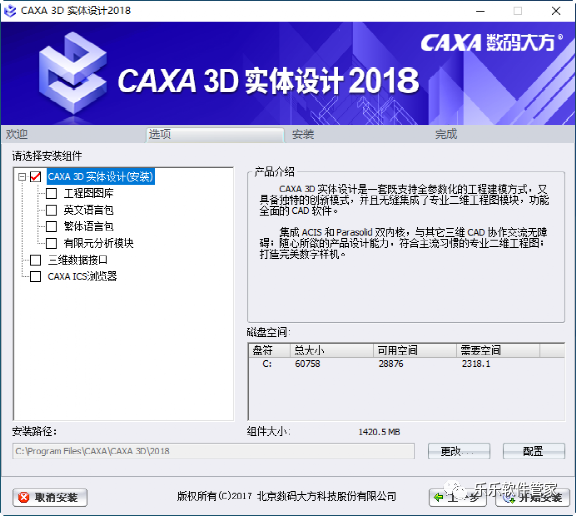Viewport: 576px width, 516px height.
Task: Select the CAXA 3D 实体设计(安装) tree row
Action: [x=101, y=177]
